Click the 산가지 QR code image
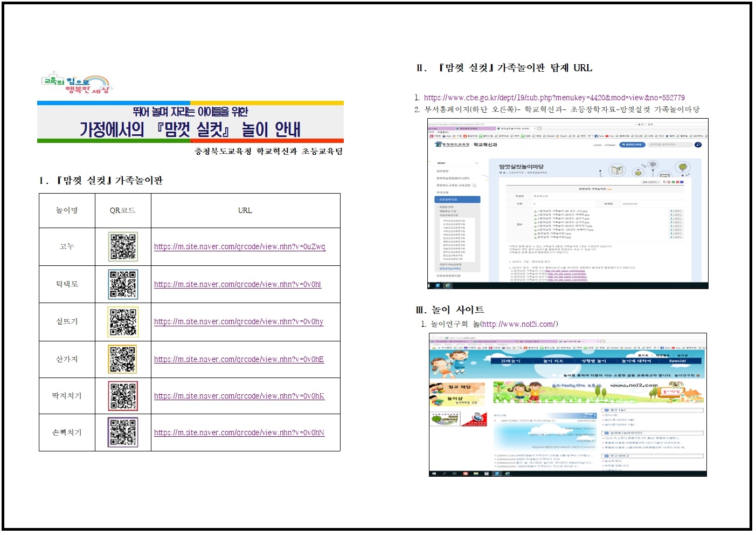The image size is (756, 535). (123, 359)
